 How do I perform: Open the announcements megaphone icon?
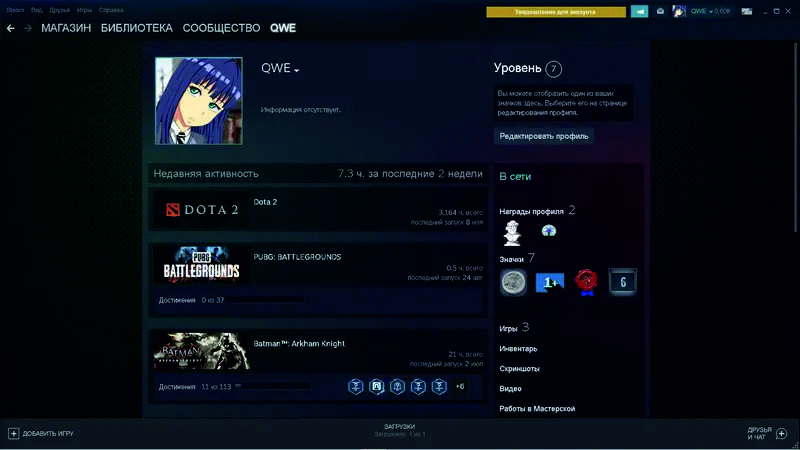tap(639, 11)
